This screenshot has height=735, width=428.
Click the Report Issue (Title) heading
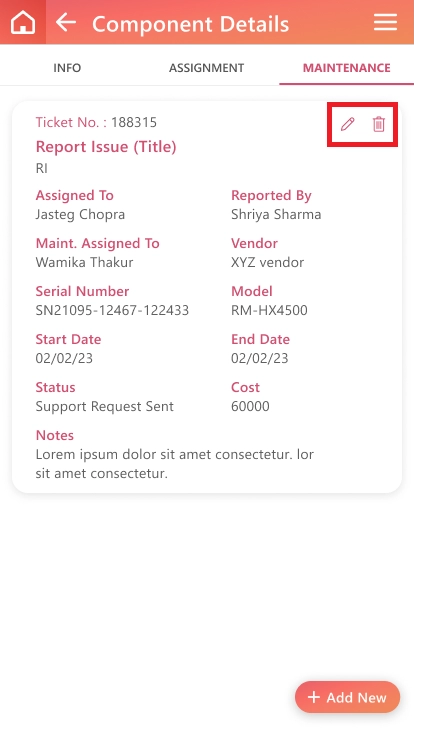[106, 147]
